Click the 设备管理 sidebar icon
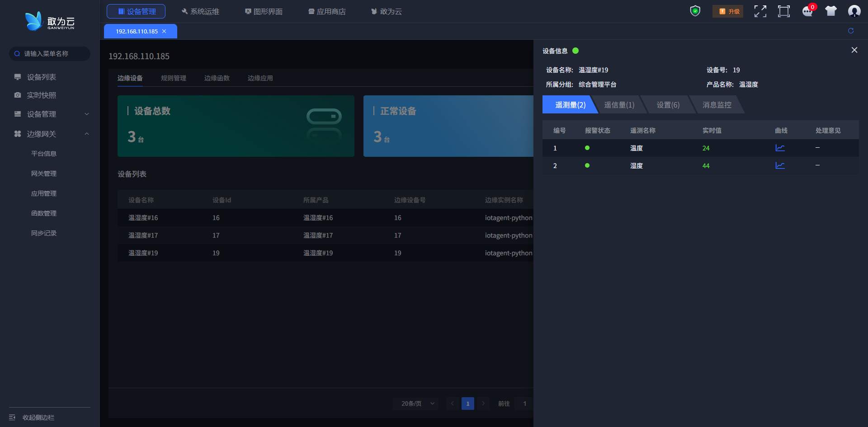 point(18,114)
